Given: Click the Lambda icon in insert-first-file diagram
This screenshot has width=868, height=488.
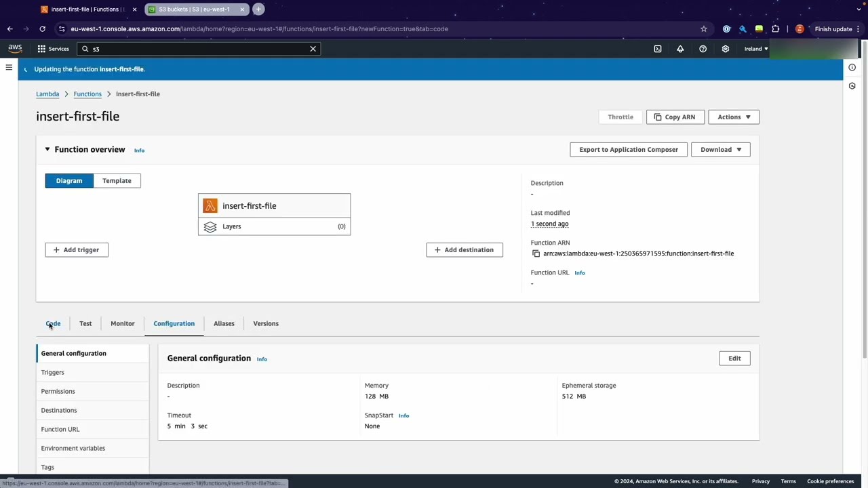Looking at the screenshot, I should [x=210, y=206].
